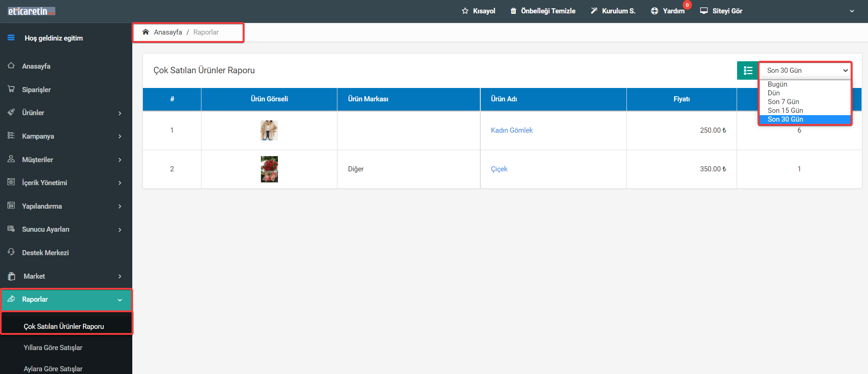Click Hoş geldiniz egitim greeting
Viewport: 868px width, 374px height.
click(54, 38)
